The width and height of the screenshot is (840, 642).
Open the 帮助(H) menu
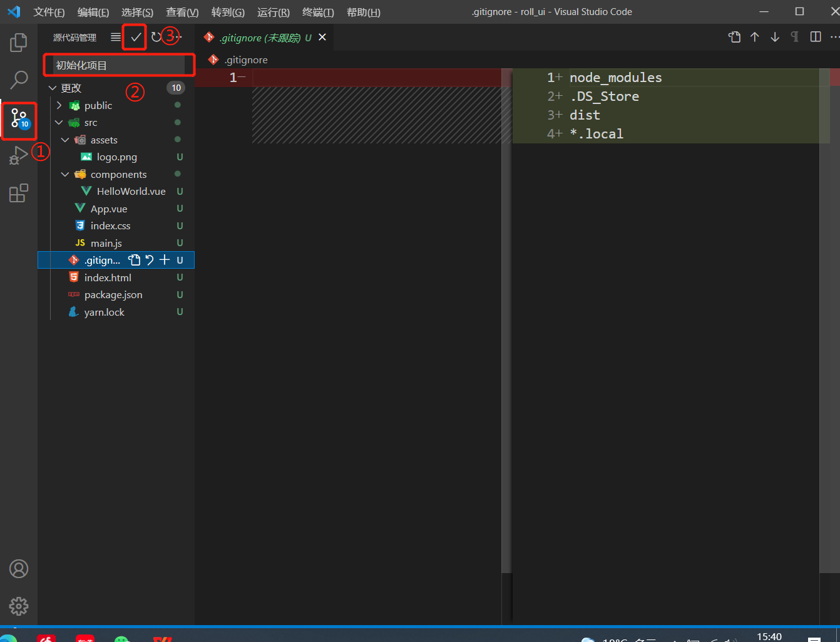coord(364,13)
